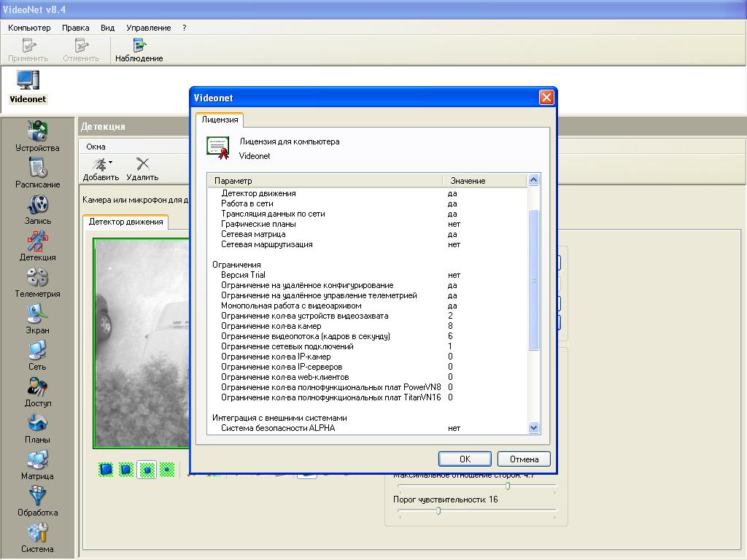Select Ограничение сетевых подключений row

[x=368, y=346]
